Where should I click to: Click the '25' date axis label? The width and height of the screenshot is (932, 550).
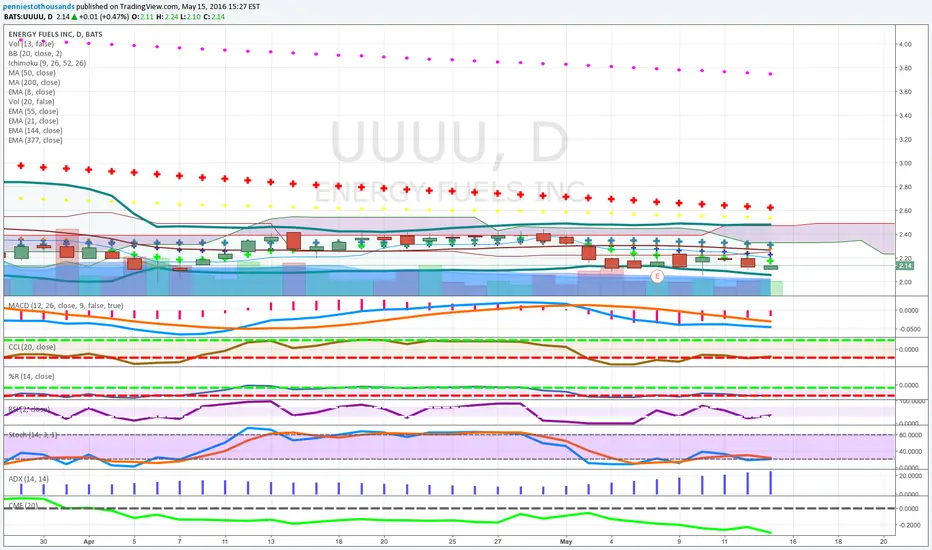click(452, 542)
